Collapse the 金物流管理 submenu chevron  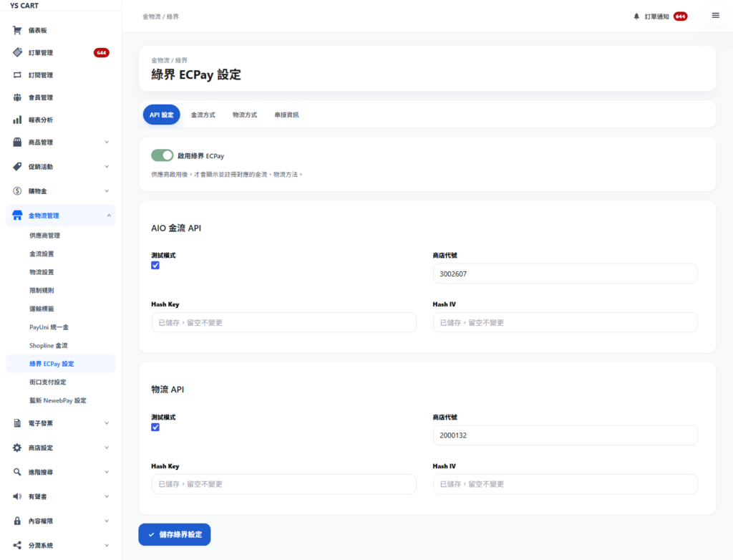109,216
